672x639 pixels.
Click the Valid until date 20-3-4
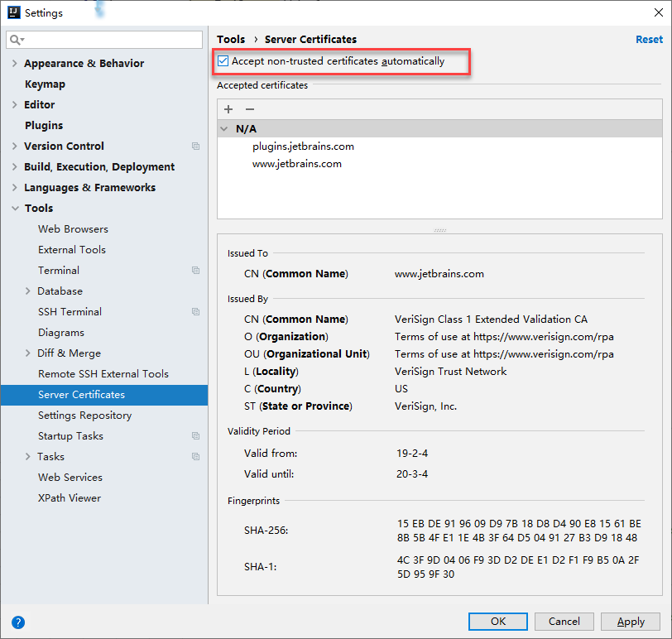(412, 474)
